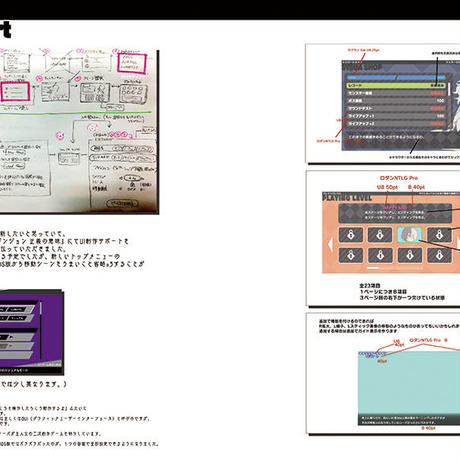This screenshot has height=460, width=460.
Task: Click the blue header bar above the shop list
Action: (396, 77)
